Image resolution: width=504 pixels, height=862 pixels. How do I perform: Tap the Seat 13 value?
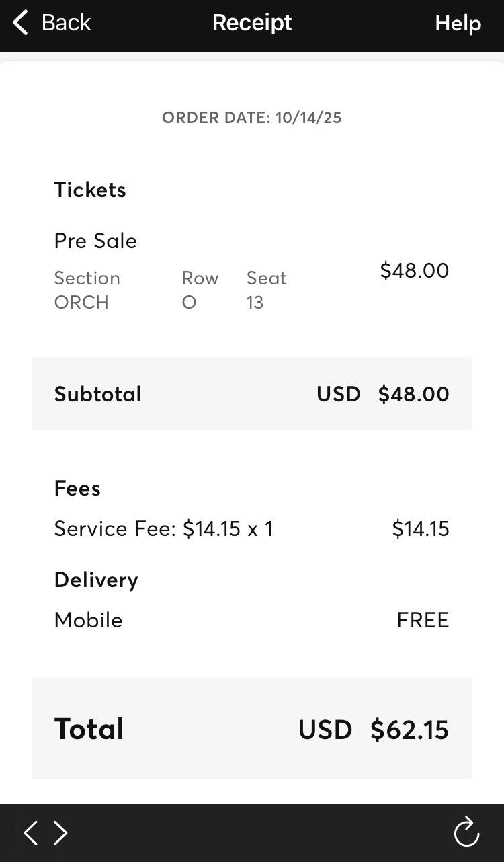click(255, 303)
